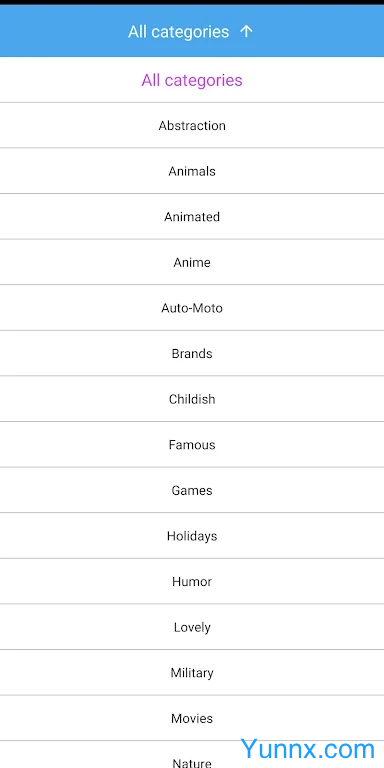Collapse the categories list with up arrow
The image size is (384, 768).
click(x=246, y=31)
